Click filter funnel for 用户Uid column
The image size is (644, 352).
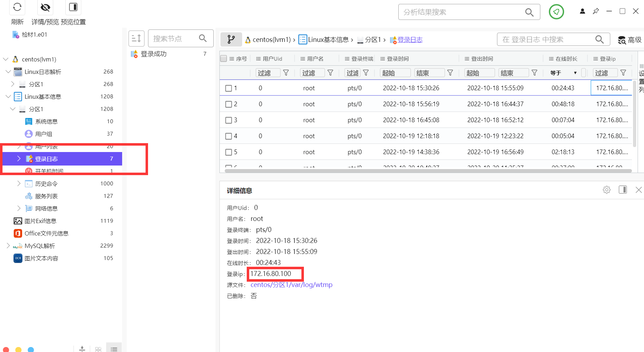[x=286, y=73]
